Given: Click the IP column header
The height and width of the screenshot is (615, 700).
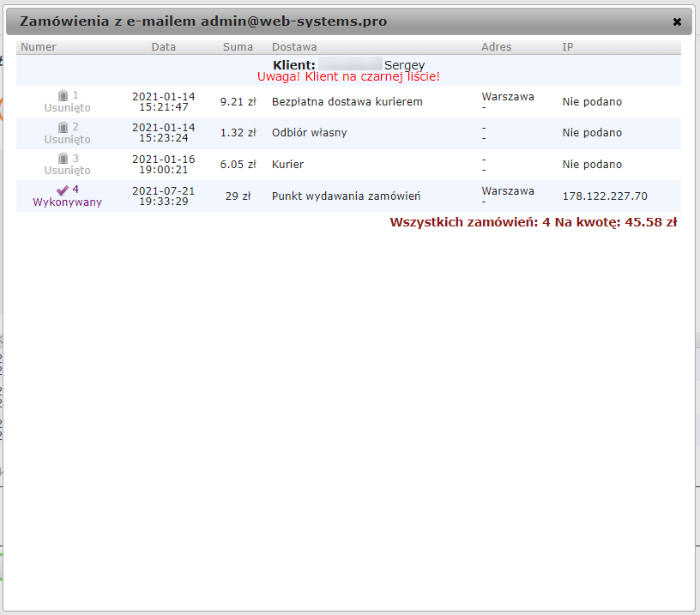Looking at the screenshot, I should tap(568, 47).
